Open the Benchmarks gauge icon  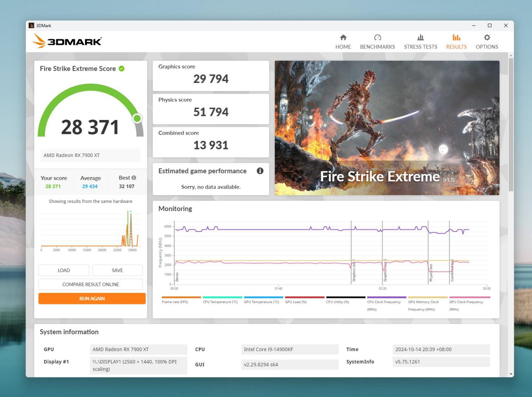click(377, 37)
